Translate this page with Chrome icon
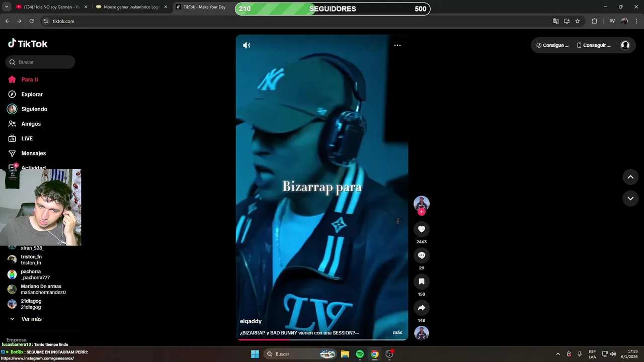 [556, 21]
